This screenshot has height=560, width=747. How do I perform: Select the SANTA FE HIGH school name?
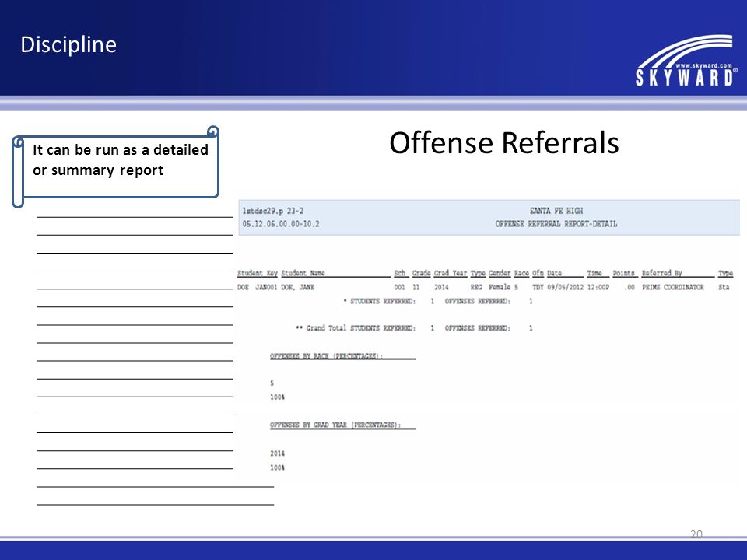point(556,211)
